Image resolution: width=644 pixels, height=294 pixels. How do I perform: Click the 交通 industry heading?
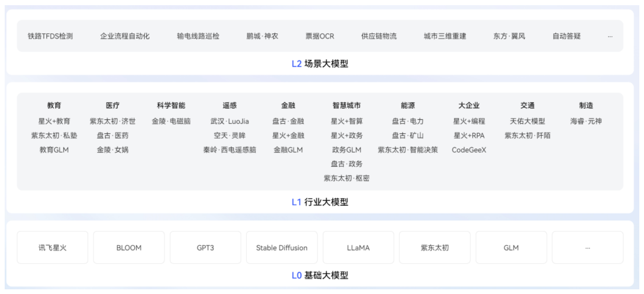[x=528, y=106]
